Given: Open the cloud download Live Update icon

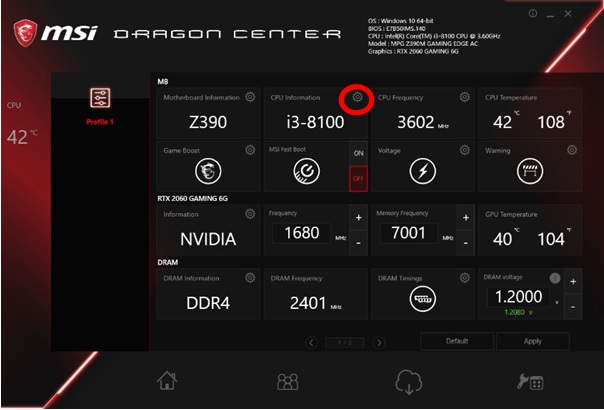Looking at the screenshot, I should (x=409, y=381).
